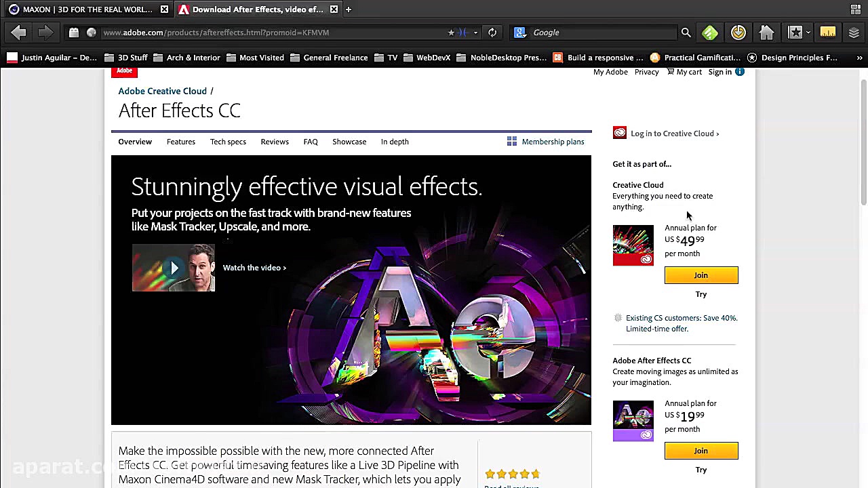This screenshot has width=868, height=488.
Task: Close the Download After Effects tab
Action: (x=334, y=9)
